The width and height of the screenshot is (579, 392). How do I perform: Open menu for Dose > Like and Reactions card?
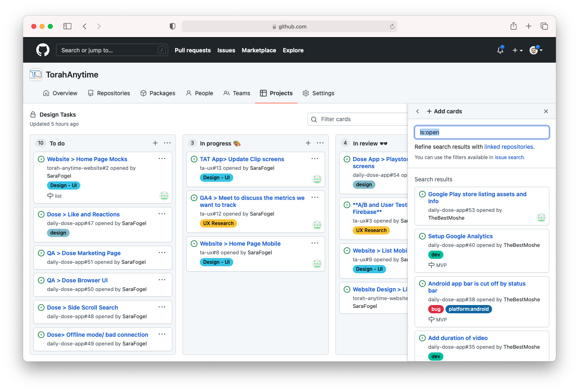(162, 214)
